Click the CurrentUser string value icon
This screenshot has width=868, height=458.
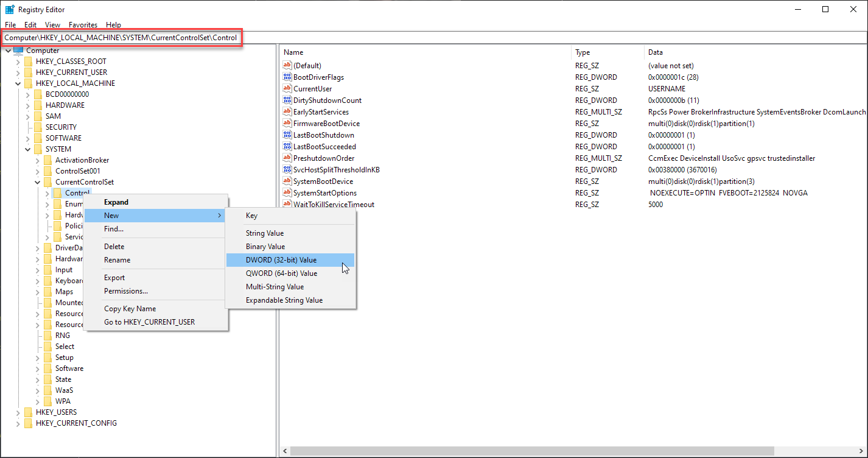click(288, 88)
